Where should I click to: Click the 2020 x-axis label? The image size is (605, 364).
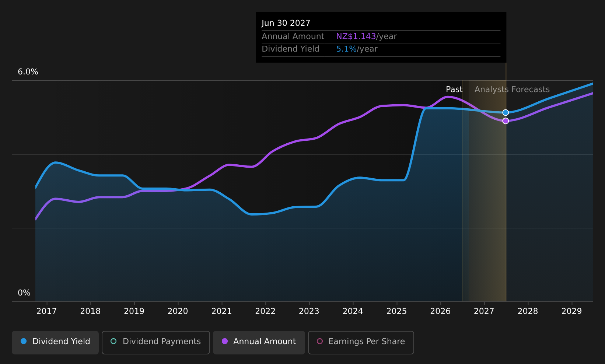[178, 311]
